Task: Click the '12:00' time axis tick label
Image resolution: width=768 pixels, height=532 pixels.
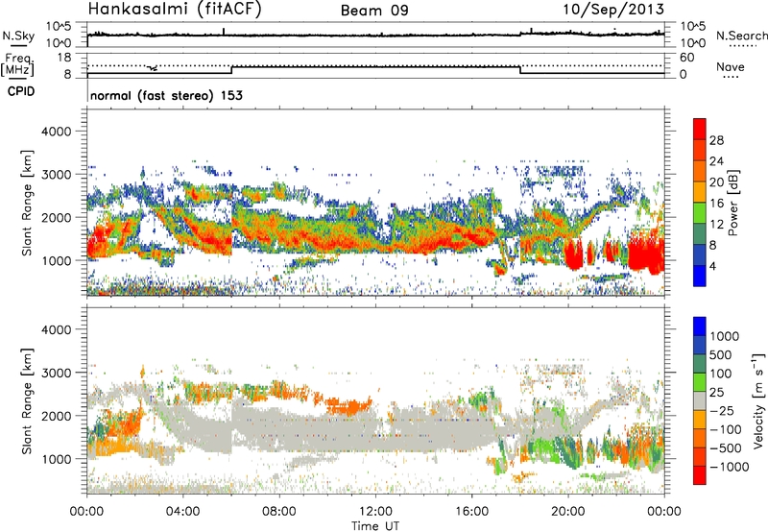Action: (x=375, y=512)
